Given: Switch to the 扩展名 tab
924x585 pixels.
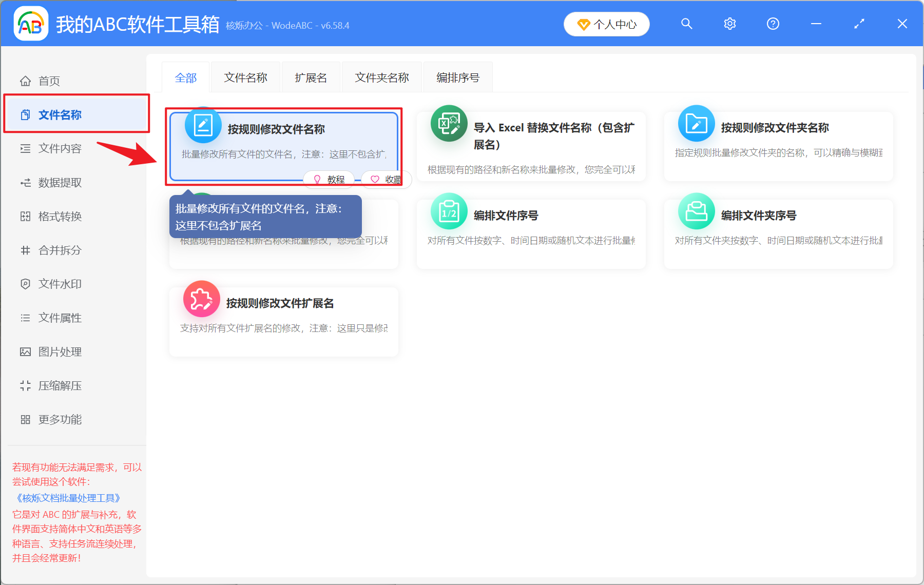Looking at the screenshot, I should (311, 77).
